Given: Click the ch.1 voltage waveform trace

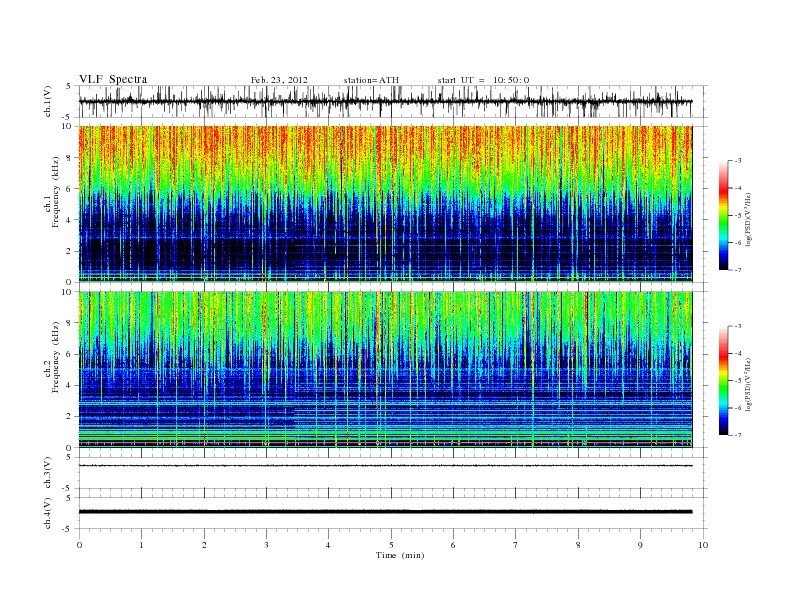Looking at the screenshot, I should [386, 101].
